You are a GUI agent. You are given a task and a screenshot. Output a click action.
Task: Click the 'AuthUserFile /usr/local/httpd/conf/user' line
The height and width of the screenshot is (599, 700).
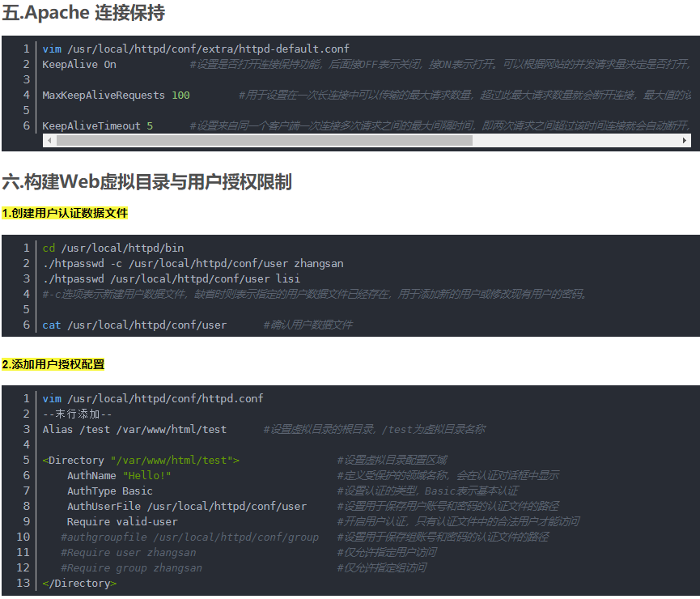[x=187, y=506]
